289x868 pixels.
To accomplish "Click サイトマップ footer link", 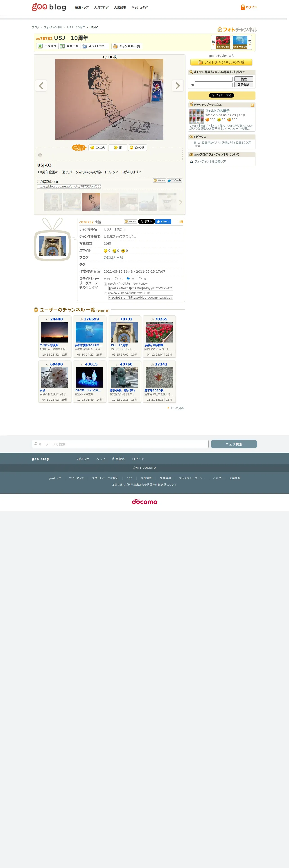I will pos(76,478).
